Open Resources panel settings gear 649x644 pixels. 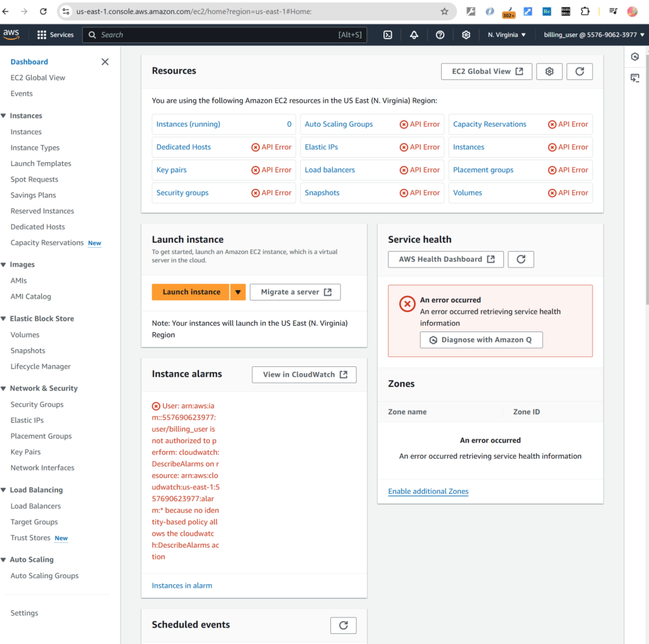click(x=549, y=72)
